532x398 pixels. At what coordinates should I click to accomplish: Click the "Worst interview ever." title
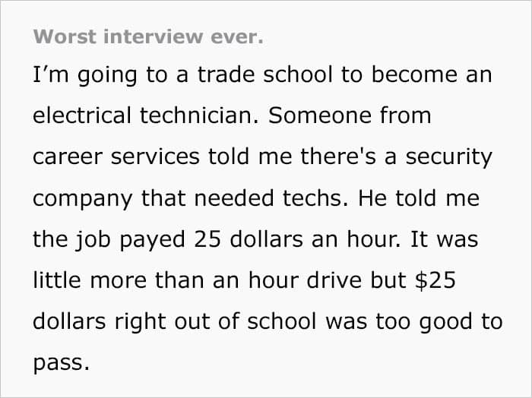[148, 36]
